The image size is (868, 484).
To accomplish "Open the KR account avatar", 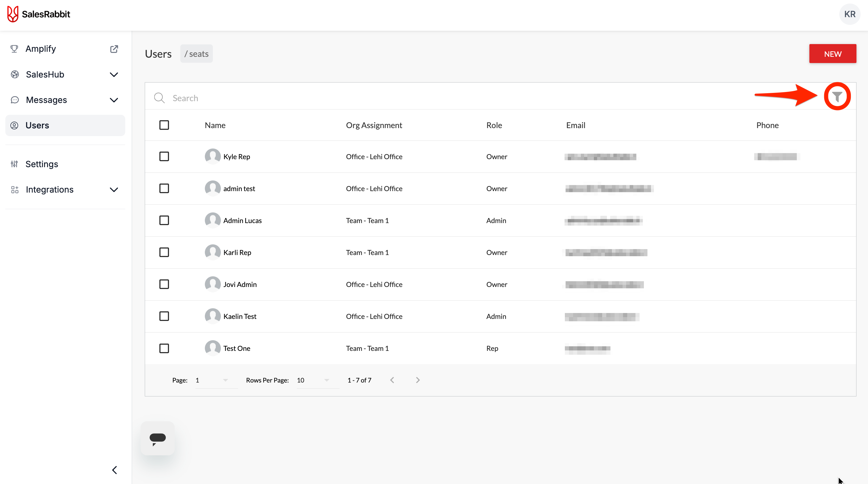I will 849,14.
